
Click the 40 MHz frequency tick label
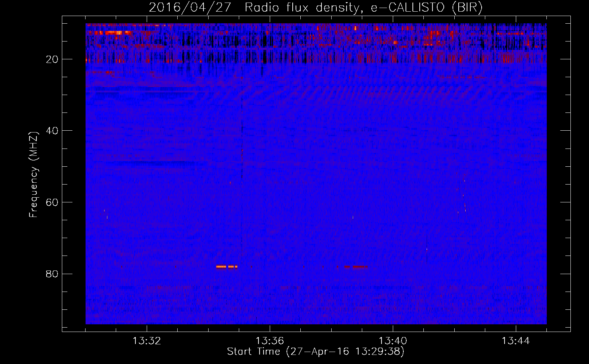click(52, 131)
